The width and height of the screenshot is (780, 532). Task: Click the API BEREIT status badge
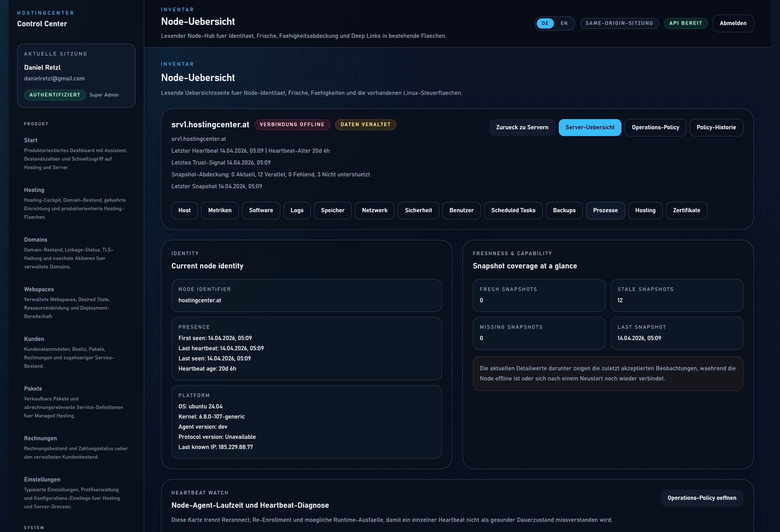686,23
